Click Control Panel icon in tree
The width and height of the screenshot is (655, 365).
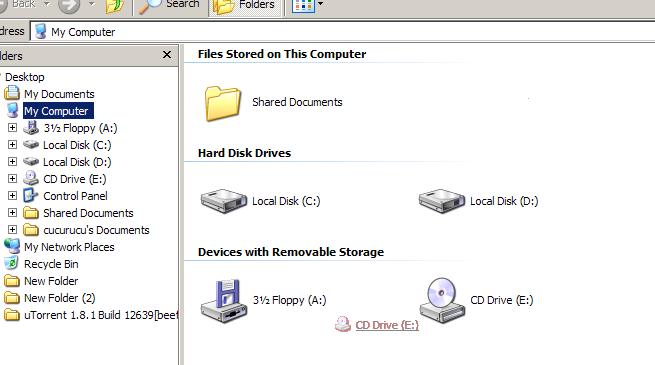[31, 195]
